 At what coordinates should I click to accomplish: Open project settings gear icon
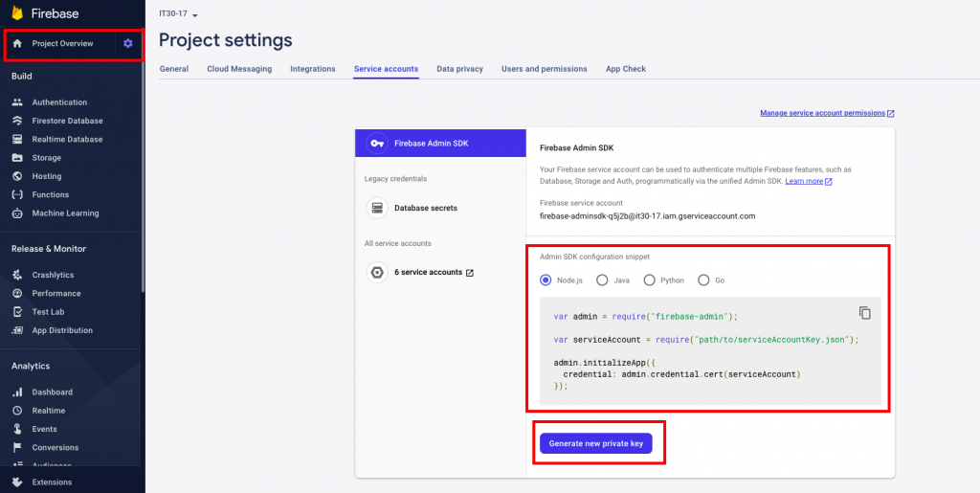(128, 43)
